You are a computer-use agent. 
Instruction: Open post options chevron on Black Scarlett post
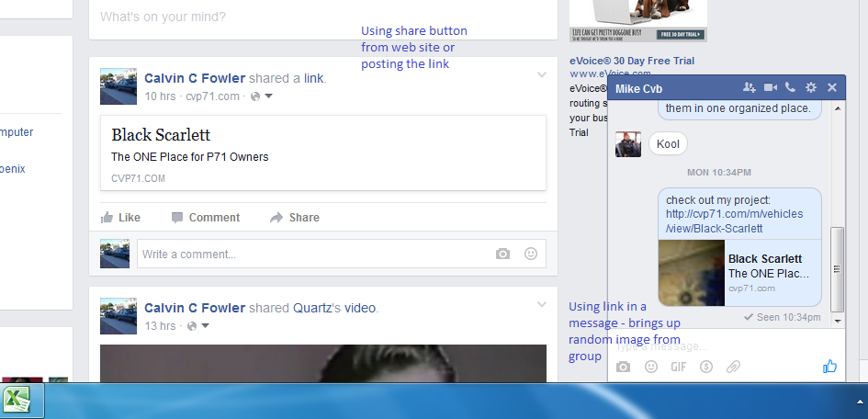541,74
